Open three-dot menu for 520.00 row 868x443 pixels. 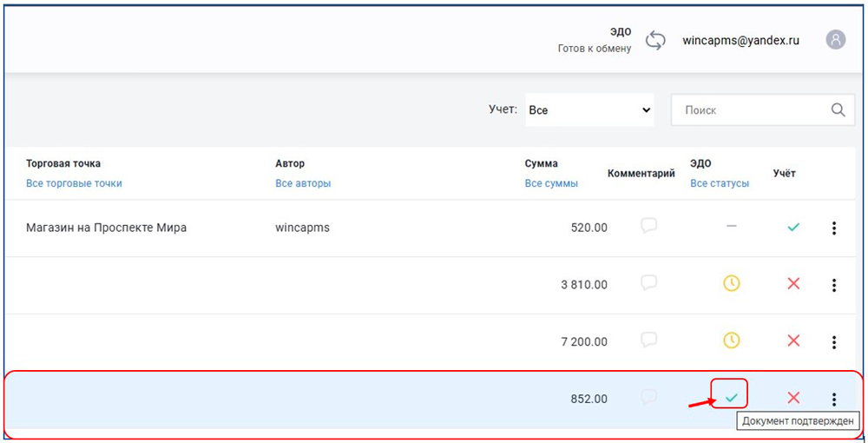pos(833,228)
